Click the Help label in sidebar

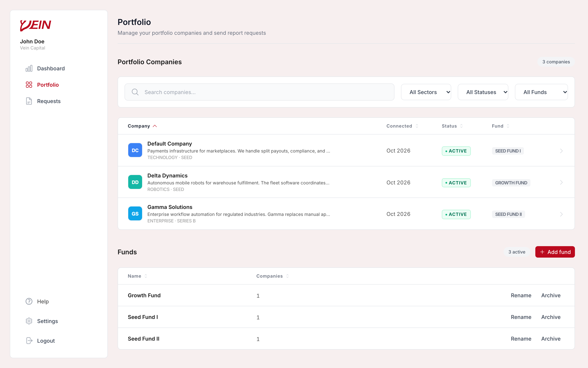[x=43, y=302]
